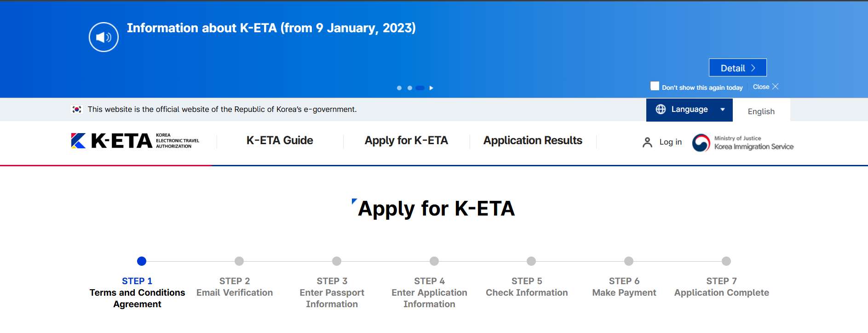Screen dimensions: 868x333
Task: Click the carousel next arrow in the banner
Action: tap(431, 88)
